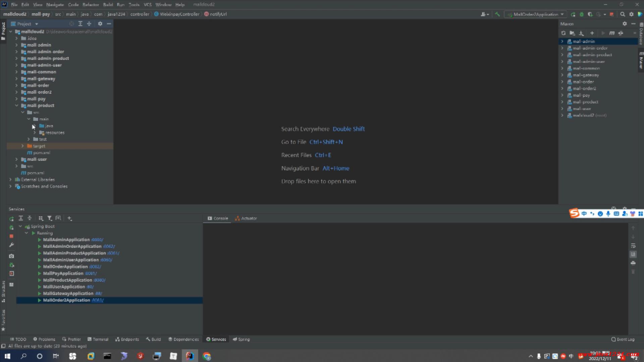Viewport: 644px width, 362px height.
Task: Filter services list
Action: pos(49,218)
